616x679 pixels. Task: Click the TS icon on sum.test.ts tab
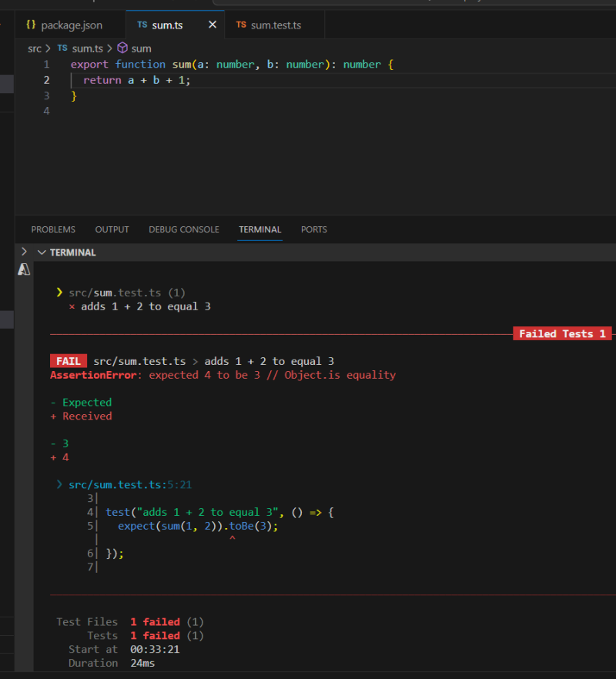pos(241,25)
